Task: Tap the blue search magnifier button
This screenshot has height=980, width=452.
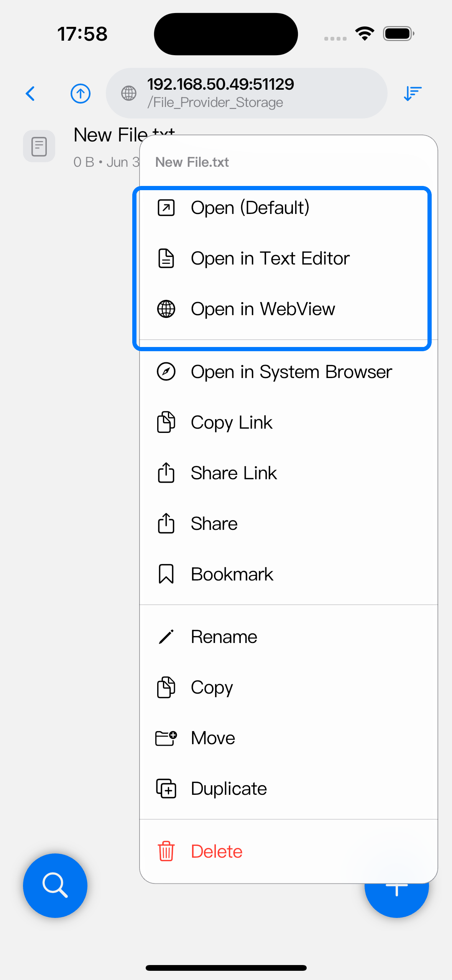Action: 55,885
